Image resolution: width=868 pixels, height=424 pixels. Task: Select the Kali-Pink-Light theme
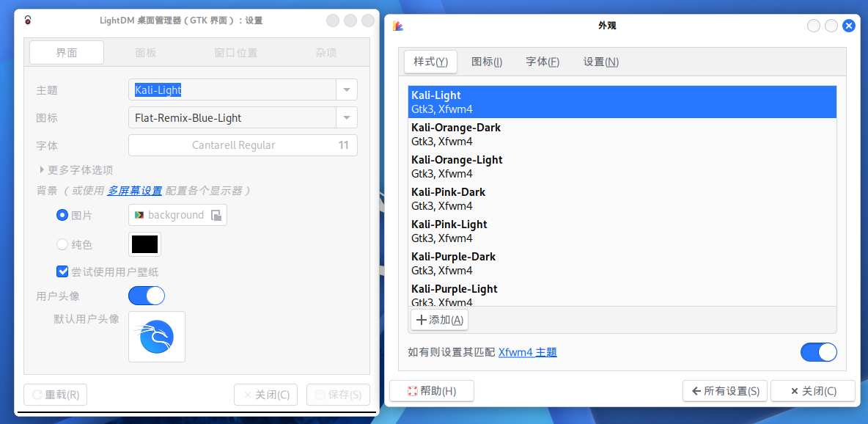tap(622, 231)
